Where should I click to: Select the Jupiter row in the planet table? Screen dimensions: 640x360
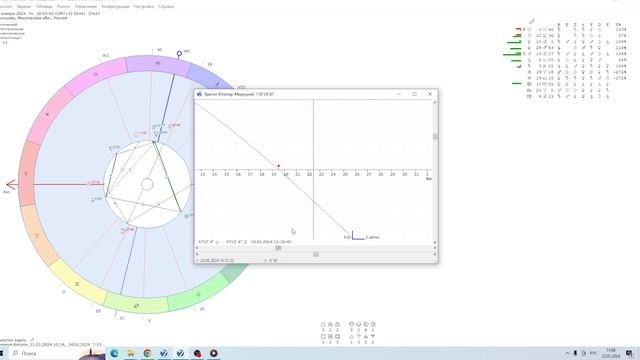coord(576,60)
